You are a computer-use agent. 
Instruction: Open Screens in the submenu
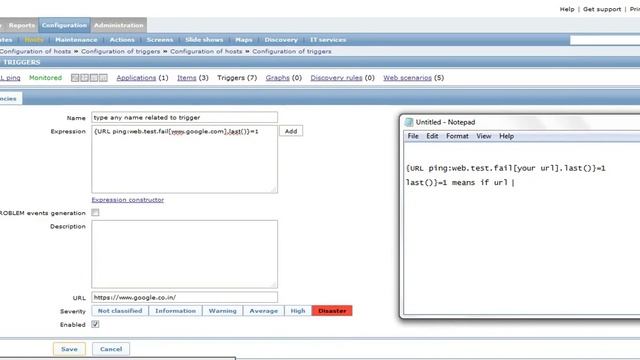pyautogui.click(x=160, y=40)
